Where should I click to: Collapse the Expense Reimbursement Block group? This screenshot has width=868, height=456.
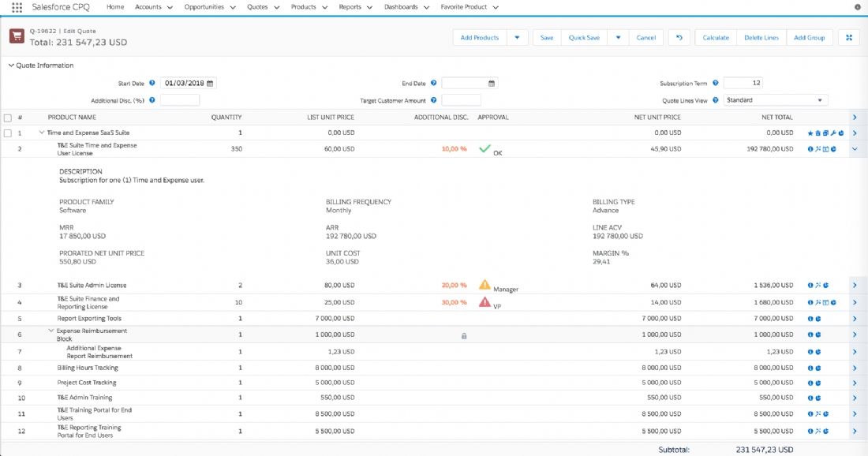click(x=51, y=331)
